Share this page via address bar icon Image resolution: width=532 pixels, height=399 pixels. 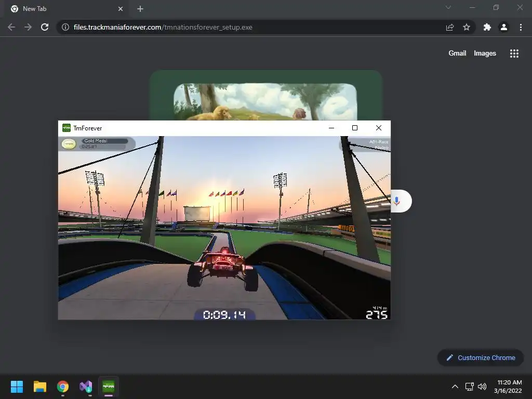[450, 27]
